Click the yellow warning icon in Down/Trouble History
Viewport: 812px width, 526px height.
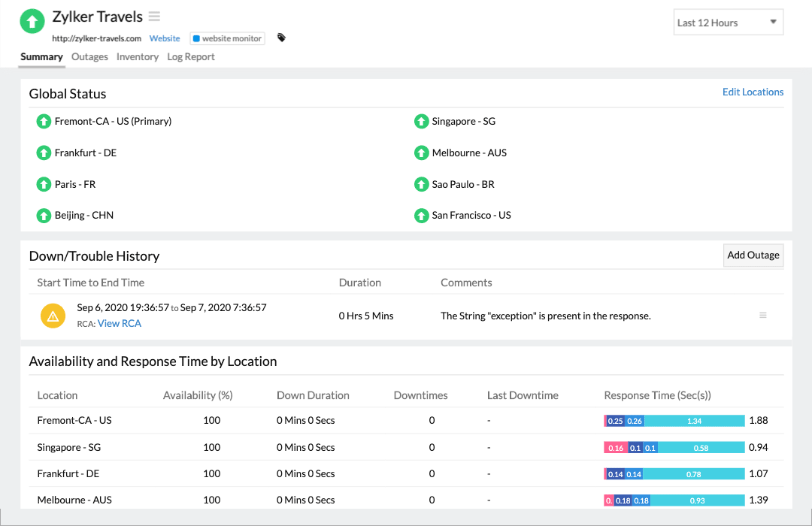[53, 316]
